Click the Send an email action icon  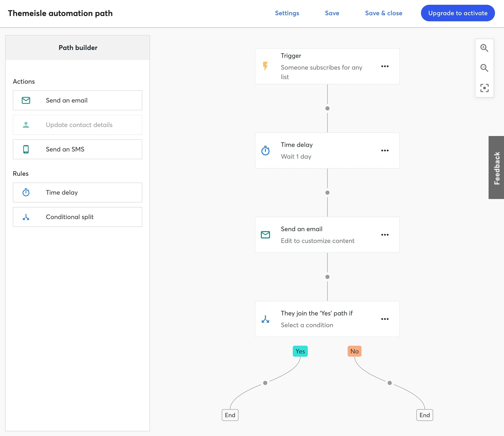[x=26, y=100]
